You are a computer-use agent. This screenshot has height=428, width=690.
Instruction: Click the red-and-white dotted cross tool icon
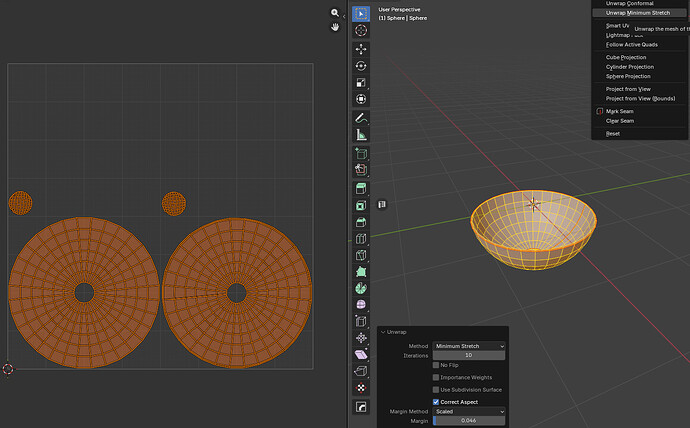pos(361,388)
